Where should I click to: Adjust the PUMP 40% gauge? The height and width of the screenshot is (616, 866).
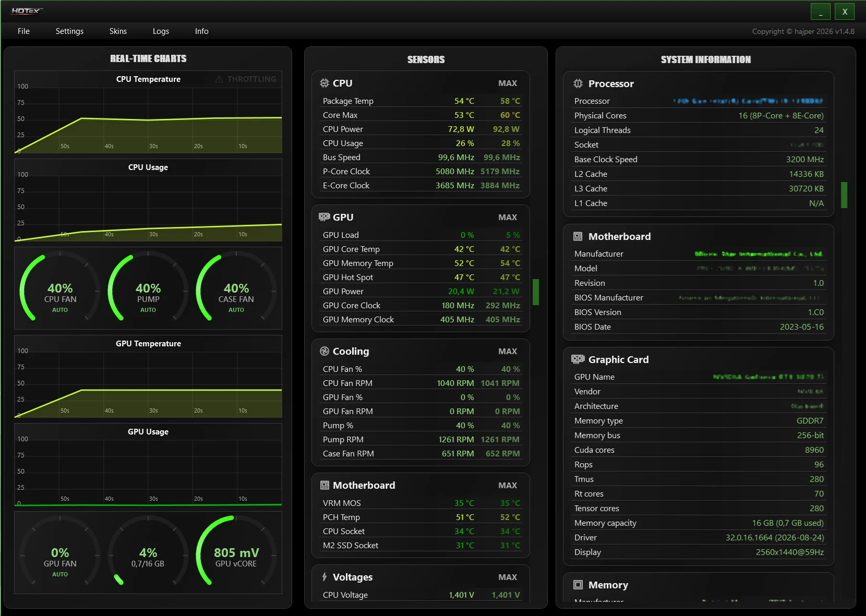click(x=148, y=288)
